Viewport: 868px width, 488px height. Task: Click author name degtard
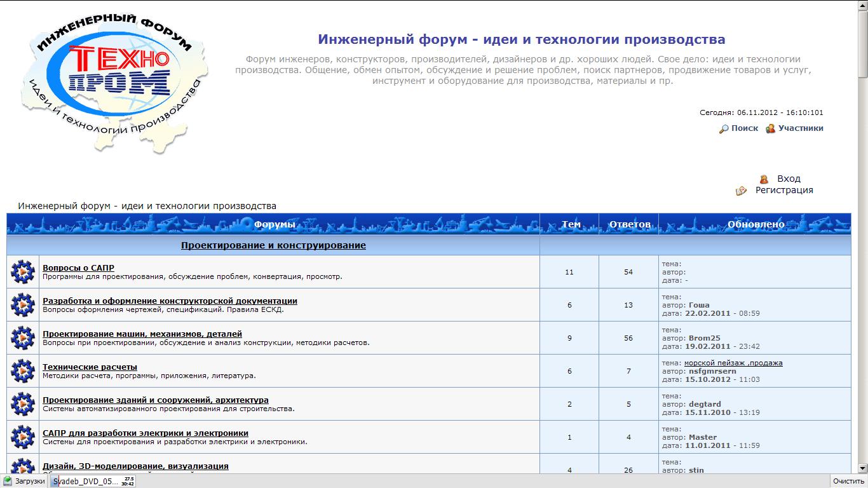point(705,404)
